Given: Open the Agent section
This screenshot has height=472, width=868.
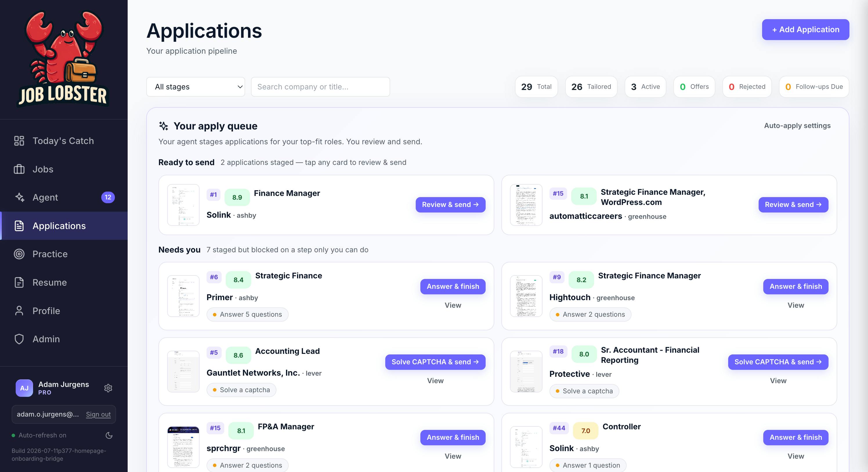Looking at the screenshot, I should [x=64, y=197].
